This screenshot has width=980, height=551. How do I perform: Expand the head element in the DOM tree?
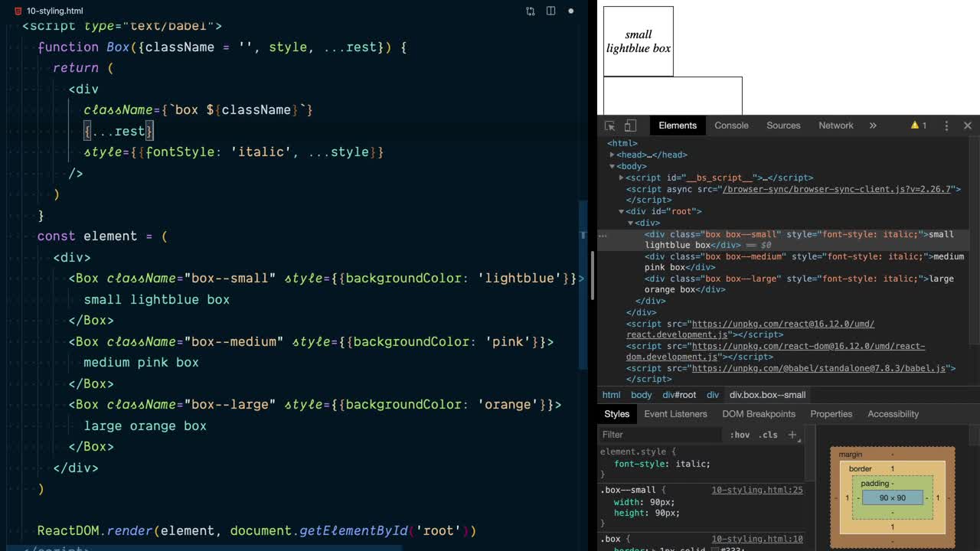click(x=612, y=155)
